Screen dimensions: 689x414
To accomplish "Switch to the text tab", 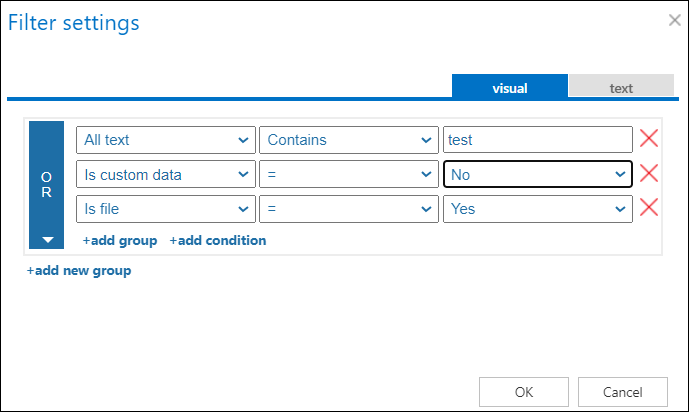I will pos(621,88).
